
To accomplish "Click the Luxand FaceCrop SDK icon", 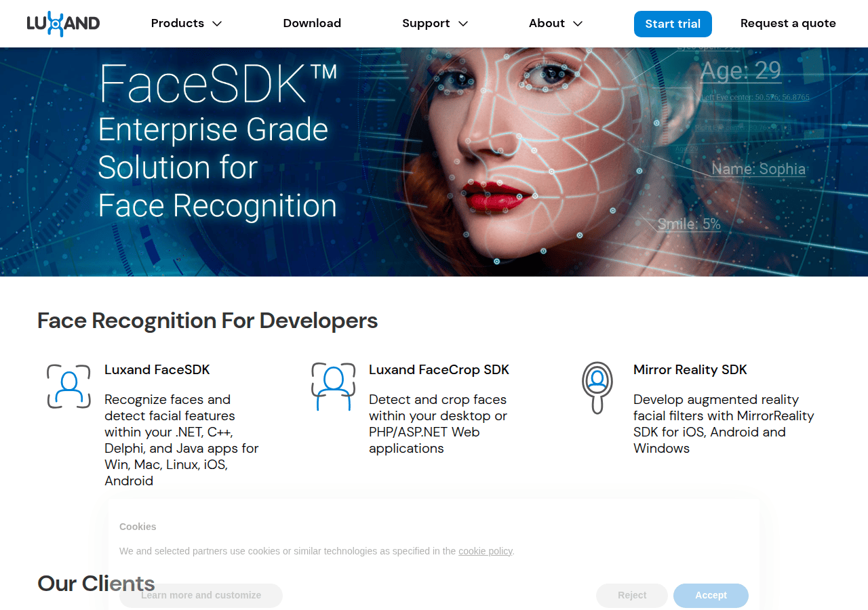I will pyautogui.click(x=333, y=386).
